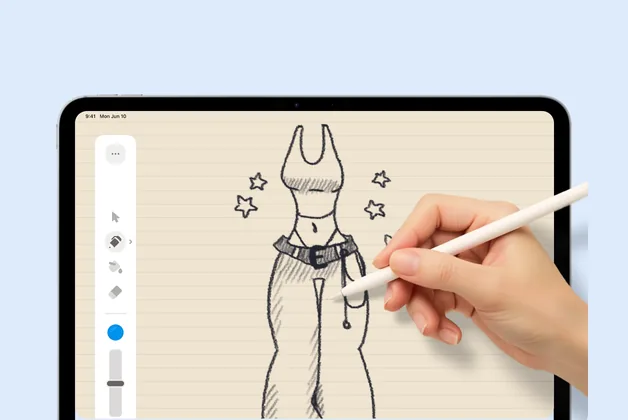Open the blue color swatch
Viewport: 628px width, 420px height.
click(115, 332)
